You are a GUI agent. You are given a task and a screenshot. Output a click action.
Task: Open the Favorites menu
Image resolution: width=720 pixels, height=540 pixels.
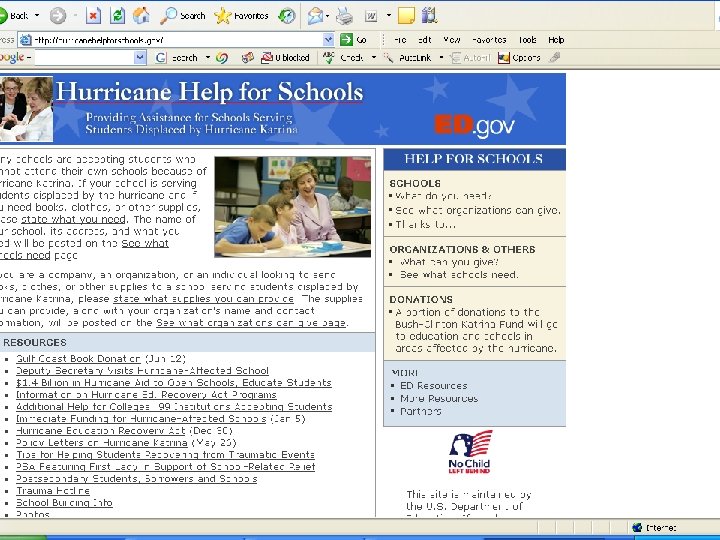coord(489,40)
